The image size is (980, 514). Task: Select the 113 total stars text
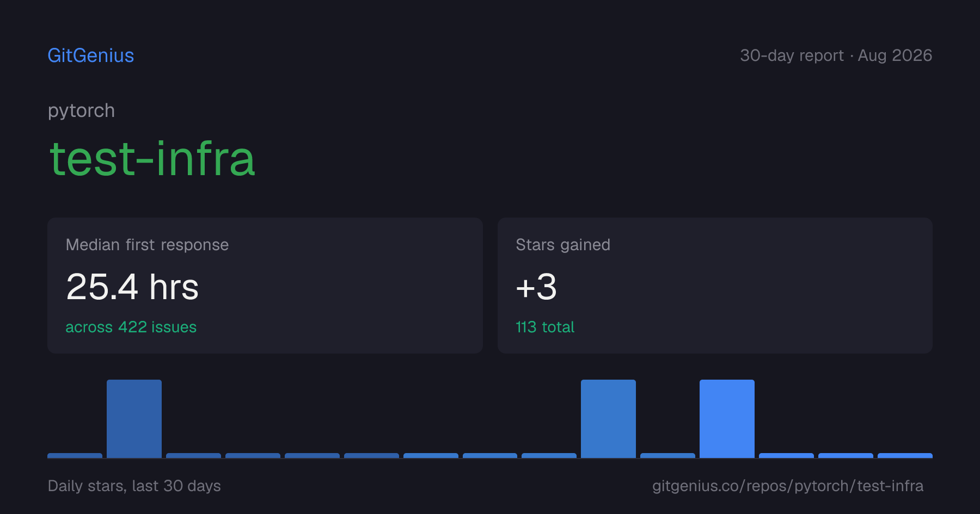pyautogui.click(x=545, y=327)
